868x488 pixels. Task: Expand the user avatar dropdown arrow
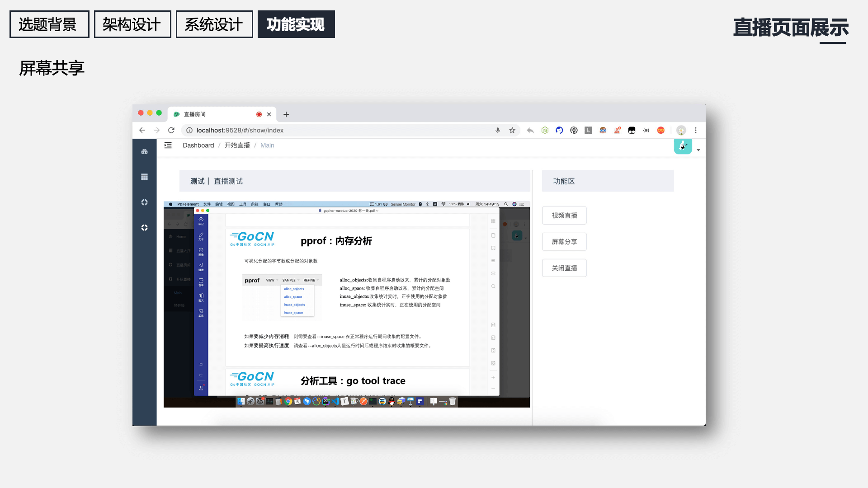(x=698, y=150)
